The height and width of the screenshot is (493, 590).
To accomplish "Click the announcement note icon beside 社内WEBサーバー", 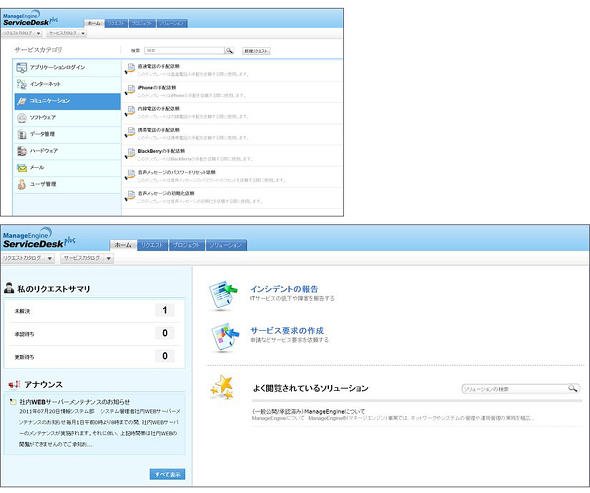I will pyautogui.click(x=13, y=402).
